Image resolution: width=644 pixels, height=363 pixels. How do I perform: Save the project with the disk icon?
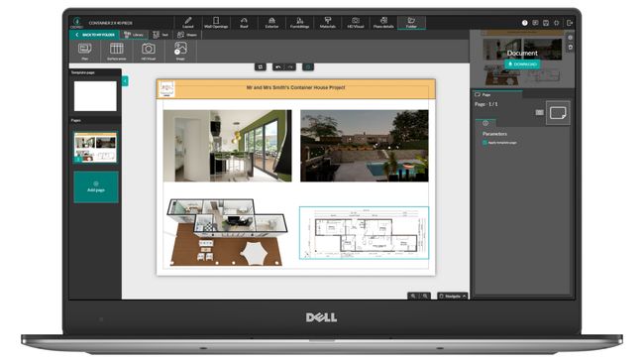click(546, 23)
